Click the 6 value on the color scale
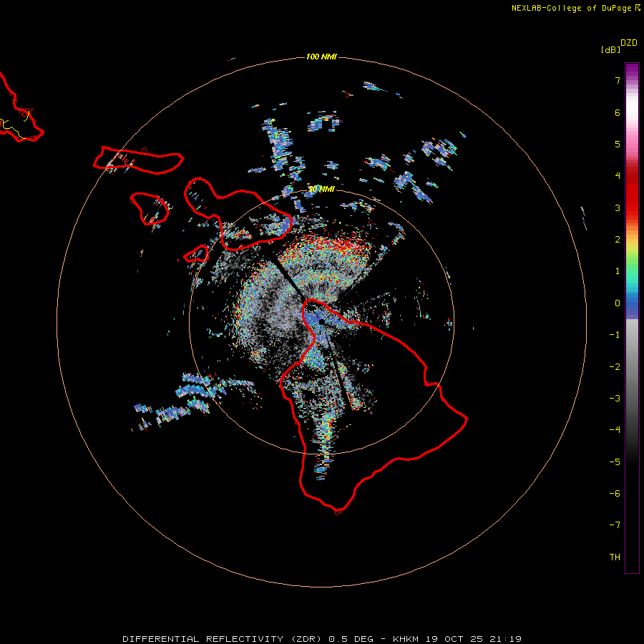644x644 pixels. pyautogui.click(x=618, y=112)
